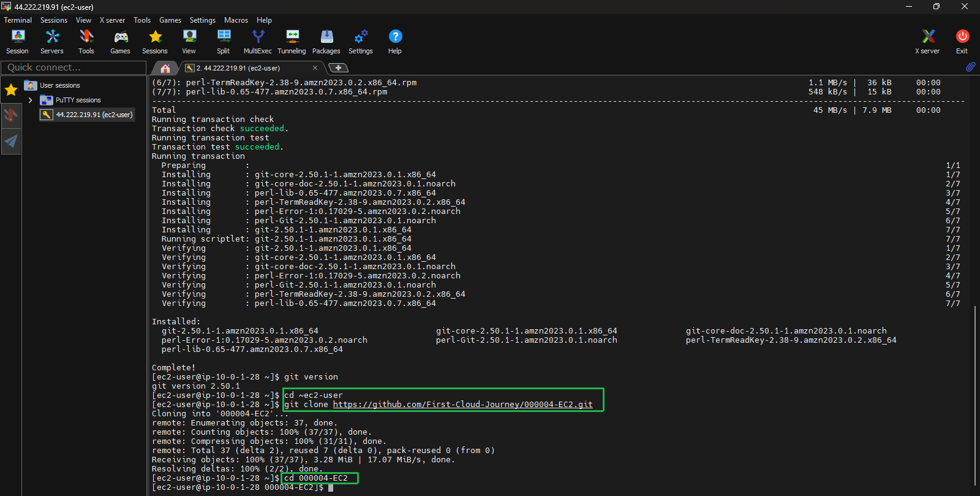980x496 pixels.
Task: Click the 'git version 2.50.1' output line
Action: point(196,386)
